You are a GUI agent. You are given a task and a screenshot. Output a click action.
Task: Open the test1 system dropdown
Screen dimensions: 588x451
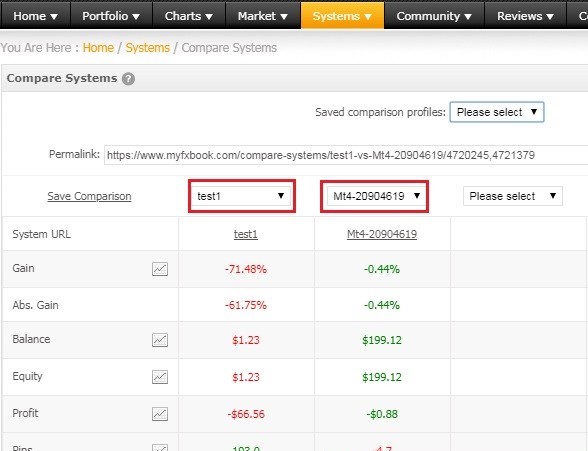click(241, 196)
